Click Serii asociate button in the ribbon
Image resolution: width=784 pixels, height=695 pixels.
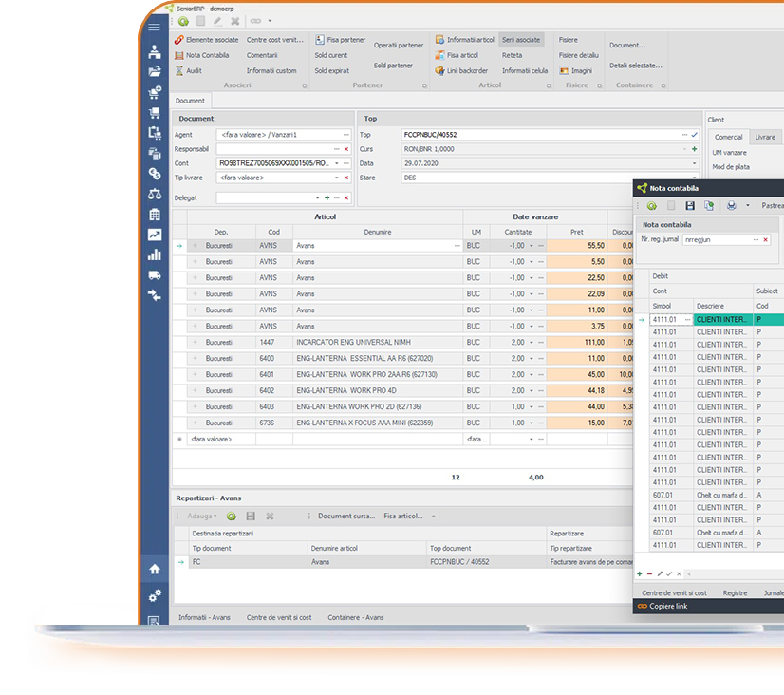[x=521, y=41]
